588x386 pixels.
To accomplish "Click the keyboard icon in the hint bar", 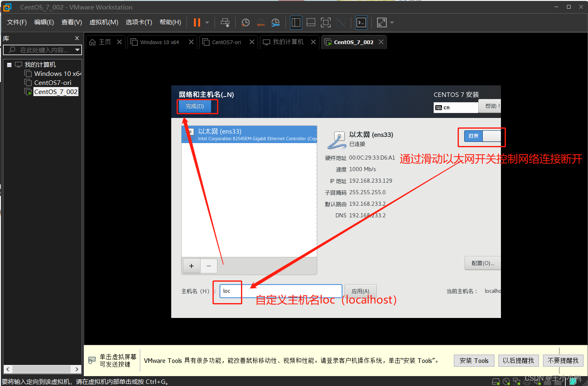I will pyautogui.click(x=92, y=360).
